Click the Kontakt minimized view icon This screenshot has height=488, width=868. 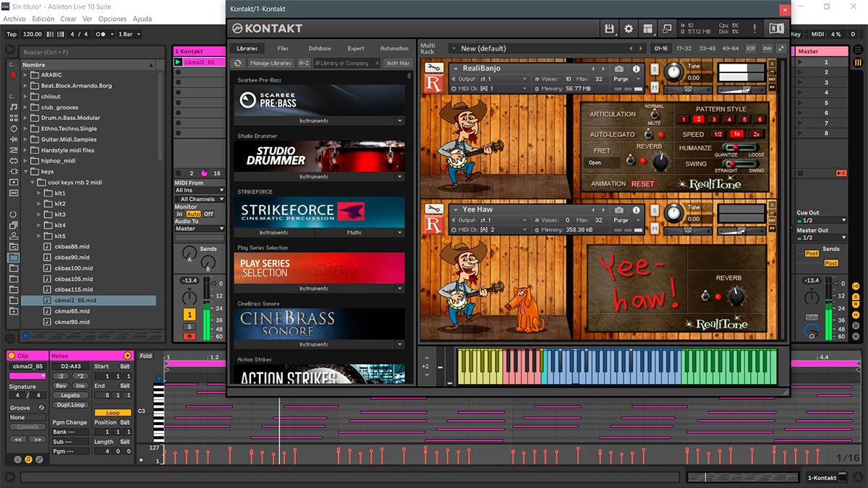[x=666, y=29]
